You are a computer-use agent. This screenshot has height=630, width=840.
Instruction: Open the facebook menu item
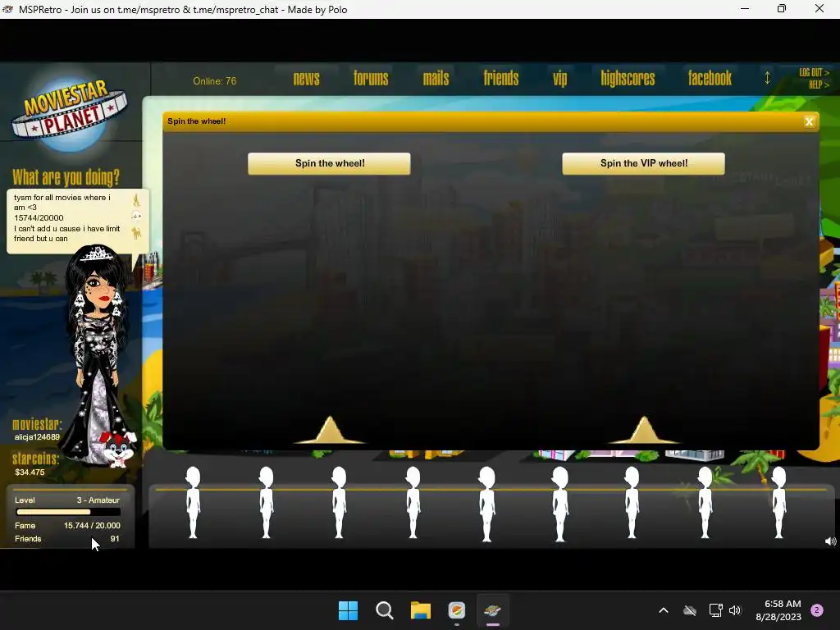(x=710, y=79)
